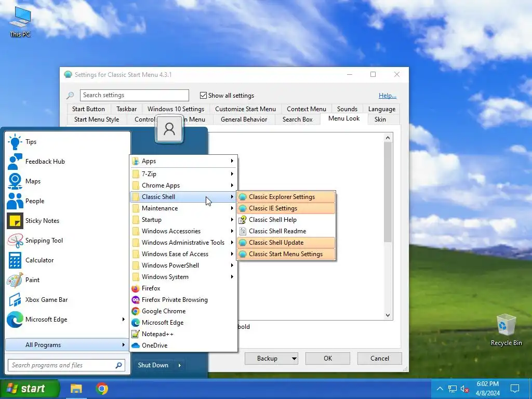Click the muted volume tray icon
The width and height of the screenshot is (532, 399).
[464, 389]
